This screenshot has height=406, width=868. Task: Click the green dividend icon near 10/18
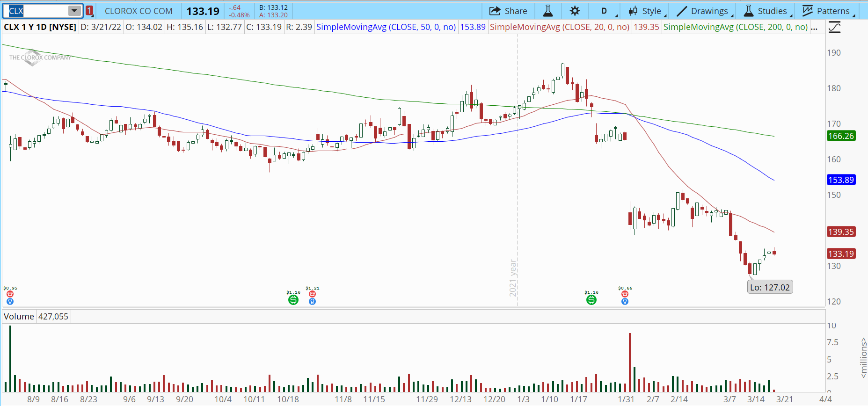[x=293, y=300]
